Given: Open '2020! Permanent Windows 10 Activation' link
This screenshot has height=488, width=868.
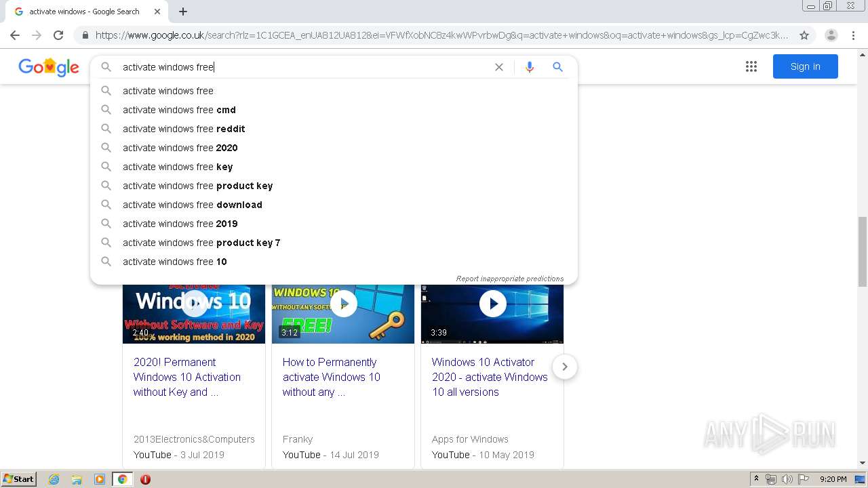Looking at the screenshot, I should [x=187, y=377].
